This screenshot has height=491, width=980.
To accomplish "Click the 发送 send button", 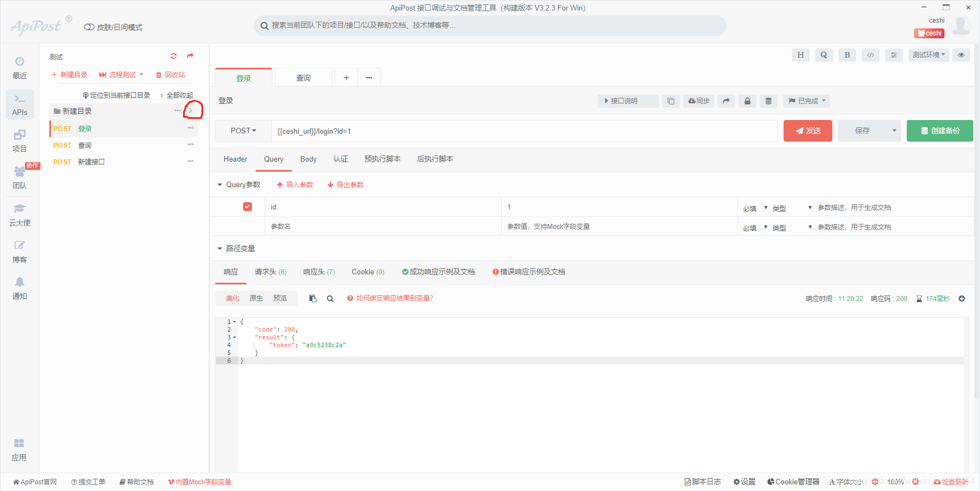I will click(x=807, y=131).
